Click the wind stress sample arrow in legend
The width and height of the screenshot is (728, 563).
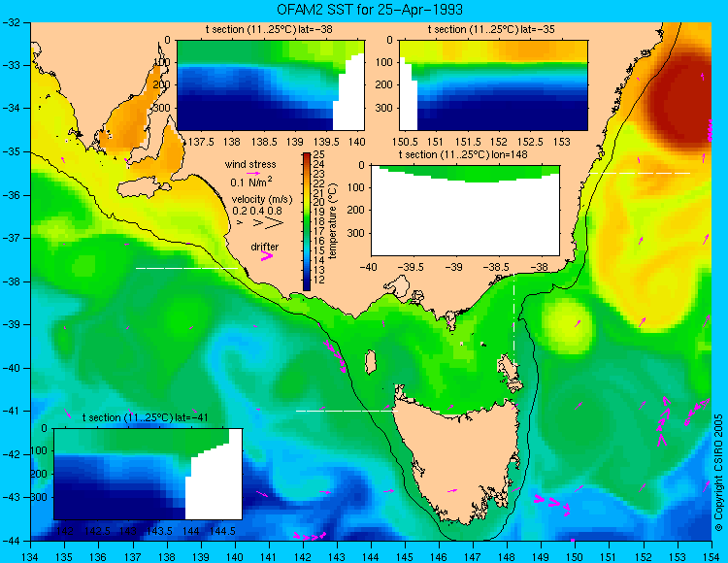[253, 173]
